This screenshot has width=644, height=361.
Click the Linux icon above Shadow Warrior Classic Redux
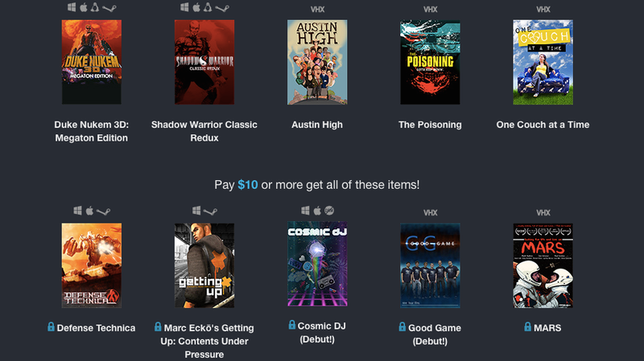(208, 7)
